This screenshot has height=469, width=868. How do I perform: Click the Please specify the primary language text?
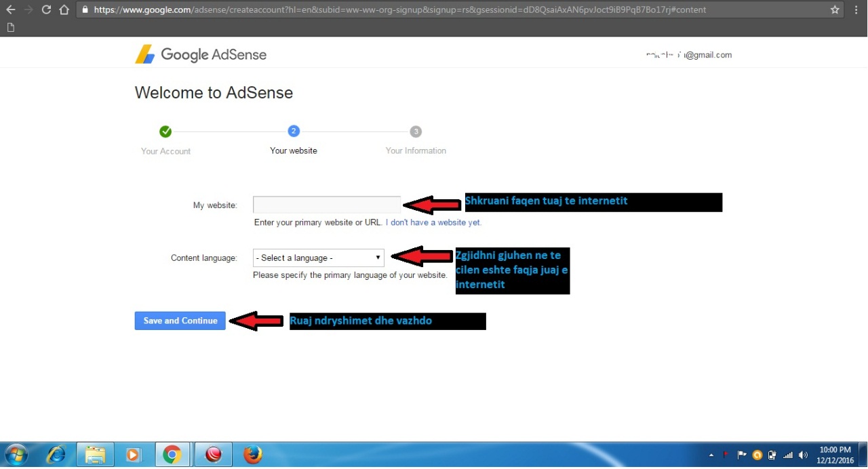click(350, 275)
